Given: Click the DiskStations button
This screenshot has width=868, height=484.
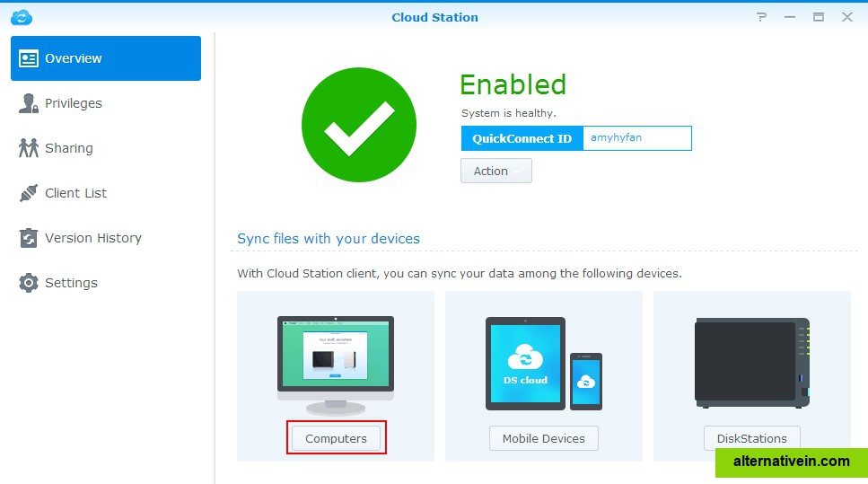Looking at the screenshot, I should [751, 438].
